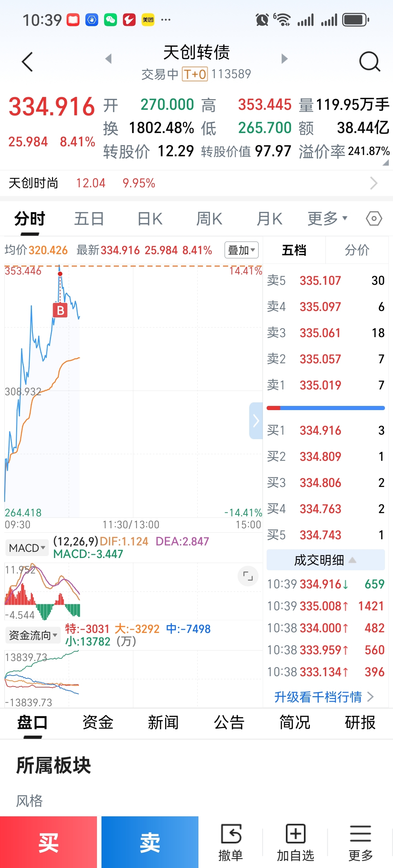Tap trade row 10:39 335.008
The height and width of the screenshot is (868, 393).
(x=325, y=606)
